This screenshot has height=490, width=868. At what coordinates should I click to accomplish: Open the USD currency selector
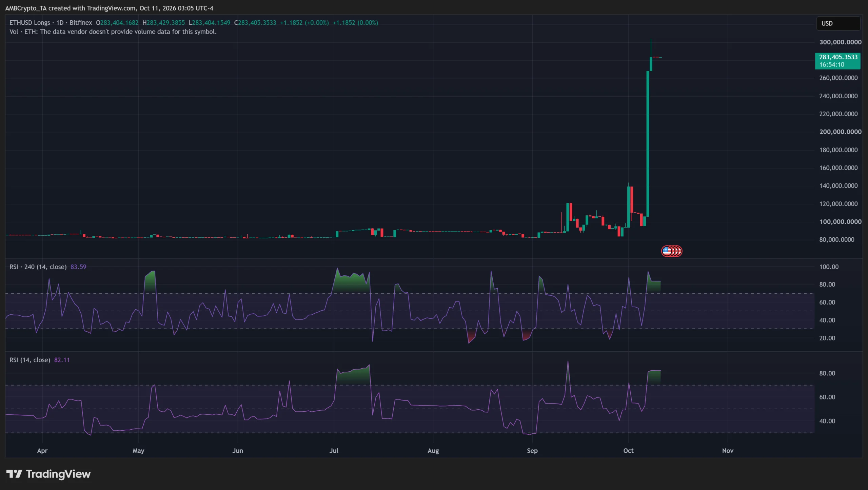tap(838, 23)
